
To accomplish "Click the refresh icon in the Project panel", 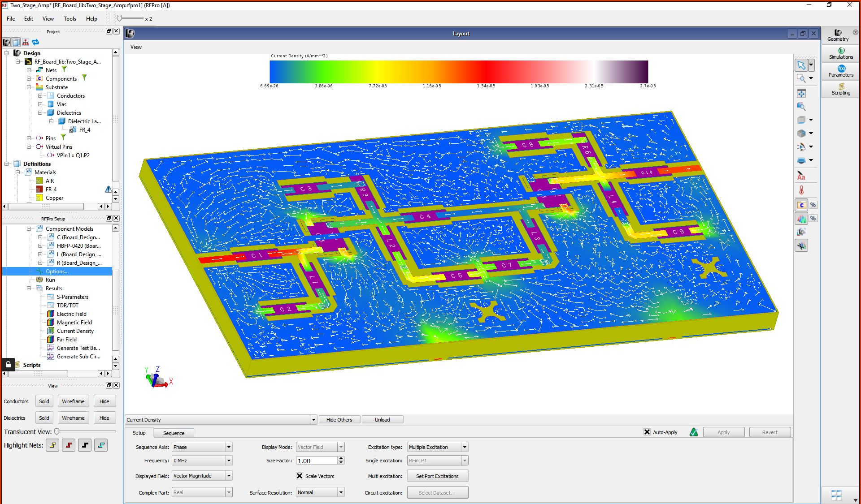I will pyautogui.click(x=35, y=42).
